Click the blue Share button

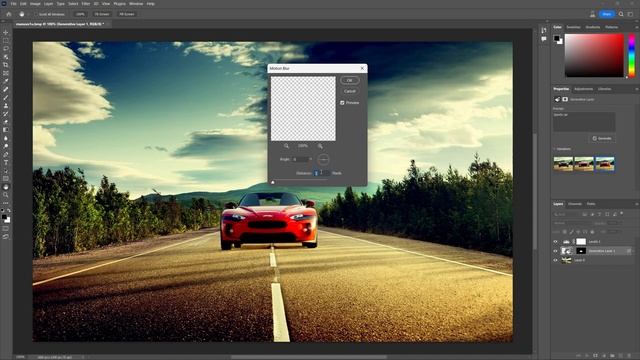[x=607, y=14]
